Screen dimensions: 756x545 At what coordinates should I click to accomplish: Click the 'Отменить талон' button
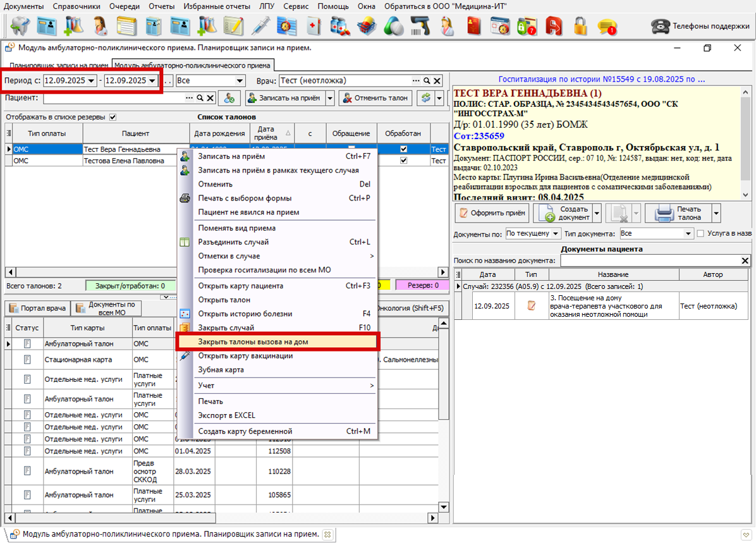375,98
